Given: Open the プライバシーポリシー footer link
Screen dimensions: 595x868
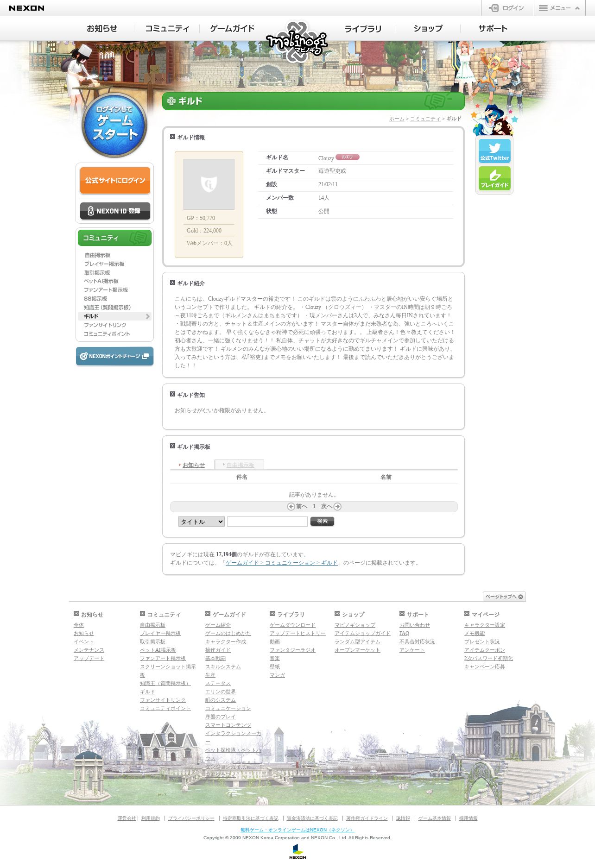Looking at the screenshot, I should pyautogui.click(x=191, y=818).
